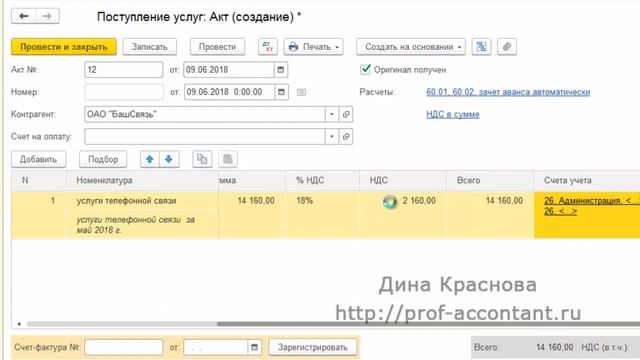The height and width of the screenshot is (360, 640).
Task: Focus the empty Номер field
Action: tap(124, 92)
